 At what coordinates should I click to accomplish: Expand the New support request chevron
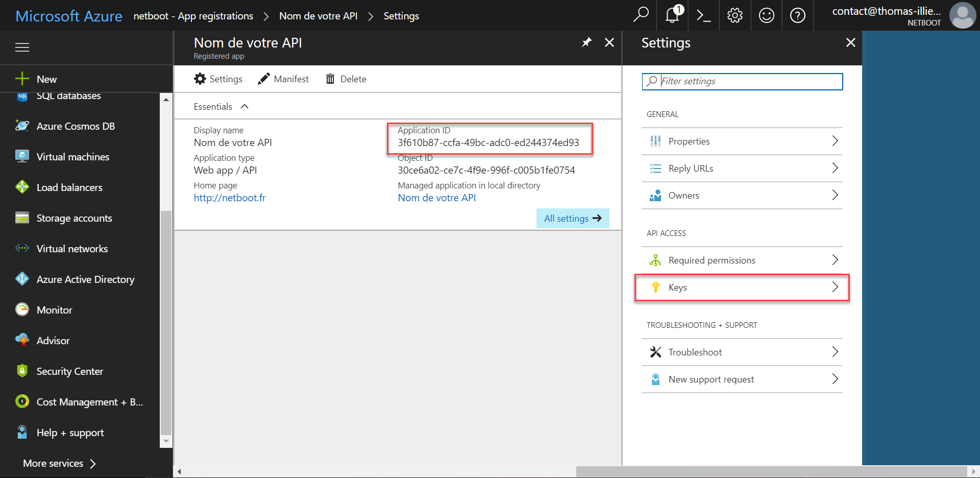click(835, 379)
